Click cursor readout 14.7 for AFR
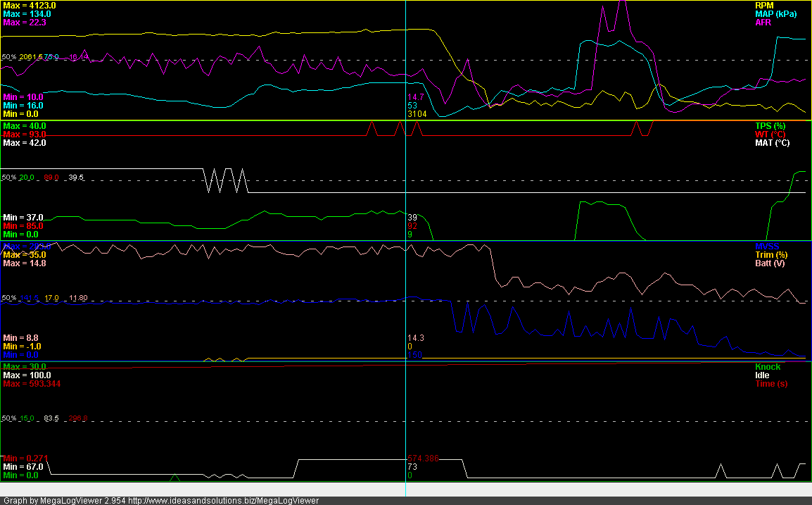Image resolution: width=812 pixels, height=505 pixels. [x=416, y=97]
